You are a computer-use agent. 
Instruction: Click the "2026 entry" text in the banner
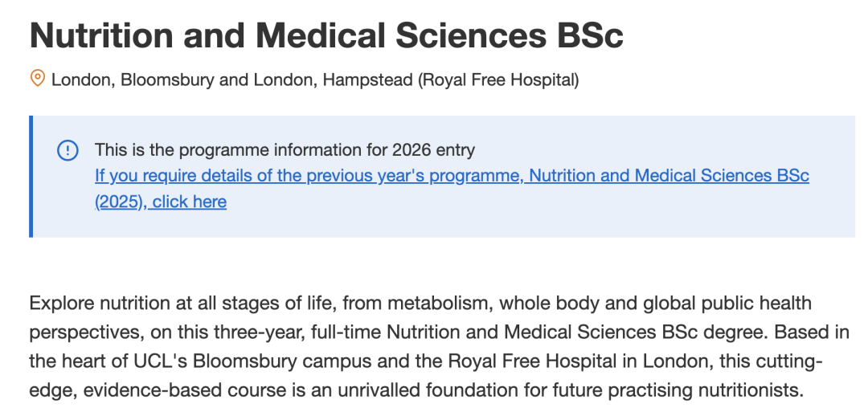click(x=433, y=150)
